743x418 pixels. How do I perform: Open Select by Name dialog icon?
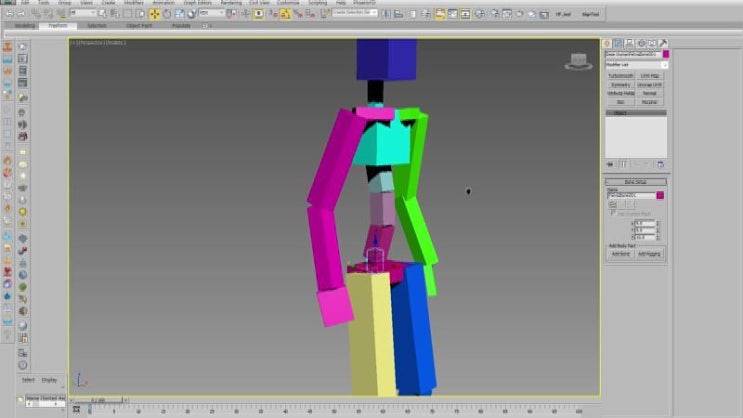point(115,14)
